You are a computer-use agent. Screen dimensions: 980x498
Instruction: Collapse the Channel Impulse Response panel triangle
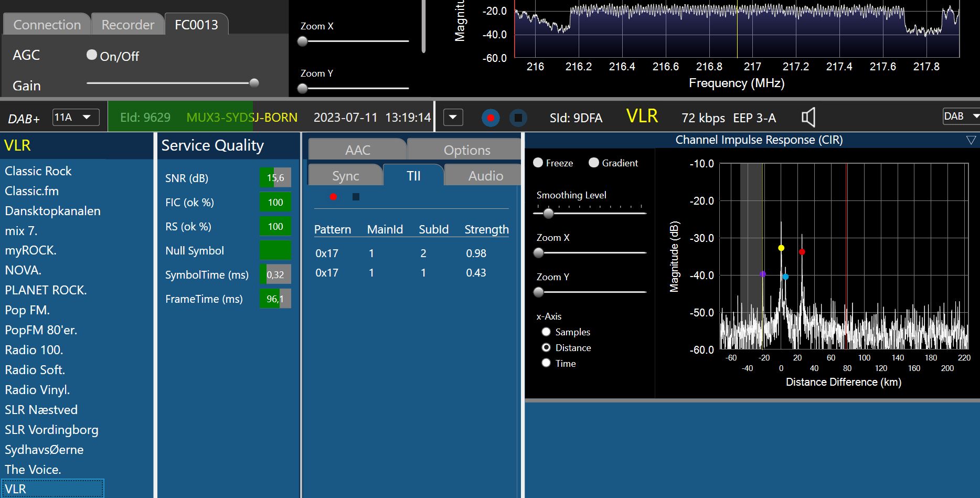point(971,140)
